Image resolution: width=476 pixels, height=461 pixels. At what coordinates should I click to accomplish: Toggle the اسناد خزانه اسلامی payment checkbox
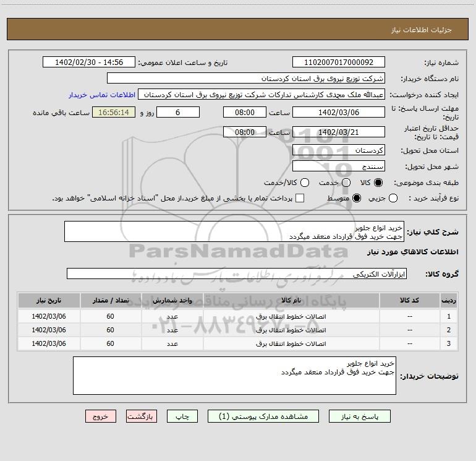(x=300, y=198)
